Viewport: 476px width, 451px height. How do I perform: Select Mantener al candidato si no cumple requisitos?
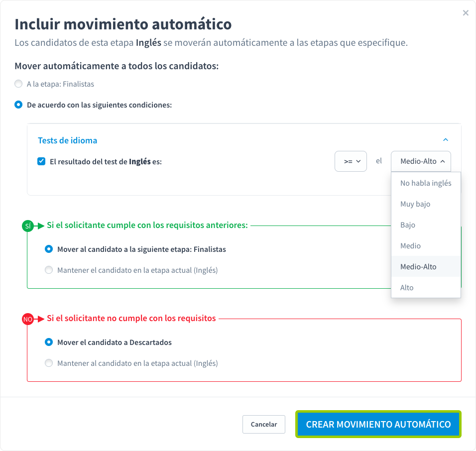49,363
